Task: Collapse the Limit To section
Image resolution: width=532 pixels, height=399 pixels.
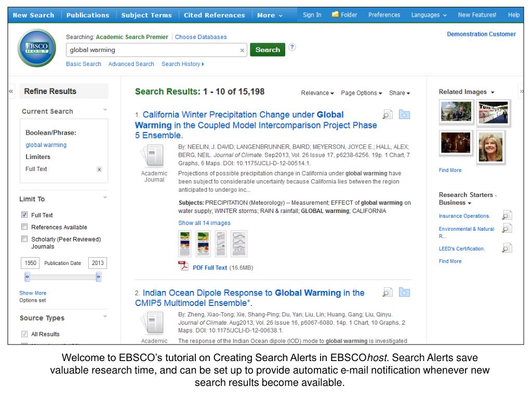Action: pos(105,197)
